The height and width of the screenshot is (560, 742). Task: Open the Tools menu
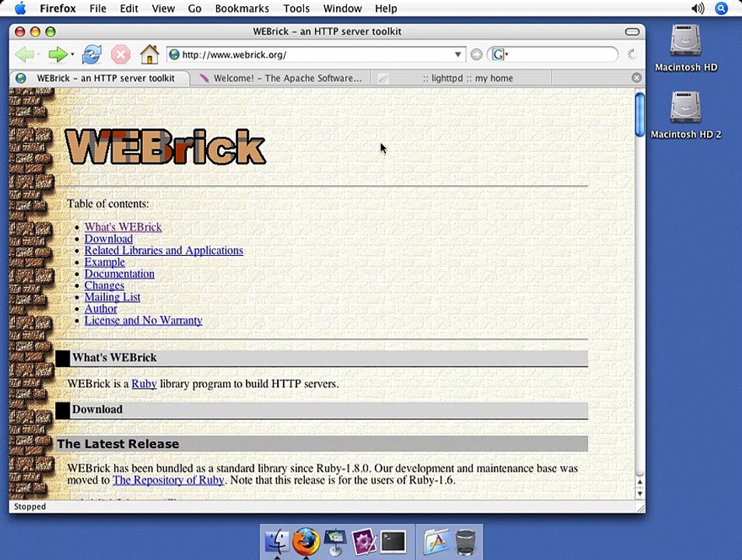[x=296, y=9]
